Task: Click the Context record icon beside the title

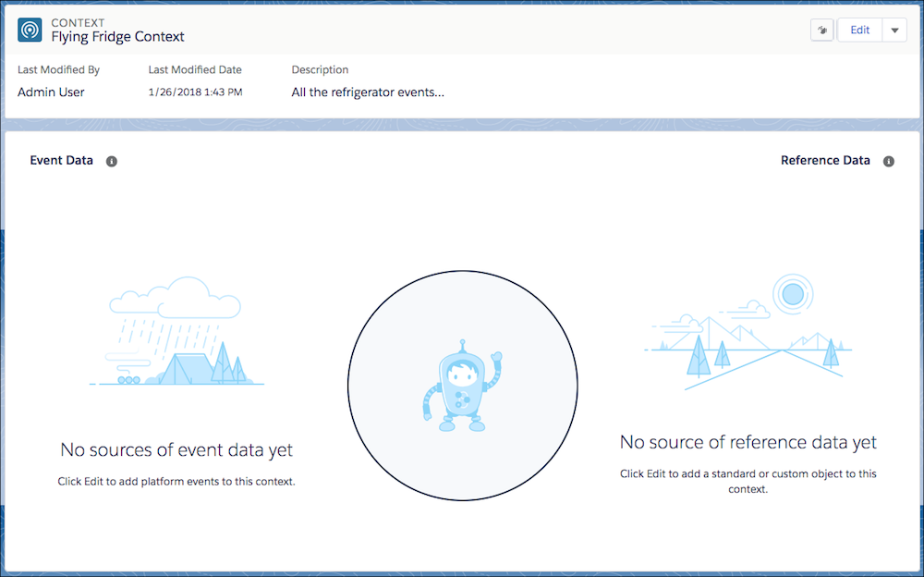Action: tap(30, 30)
